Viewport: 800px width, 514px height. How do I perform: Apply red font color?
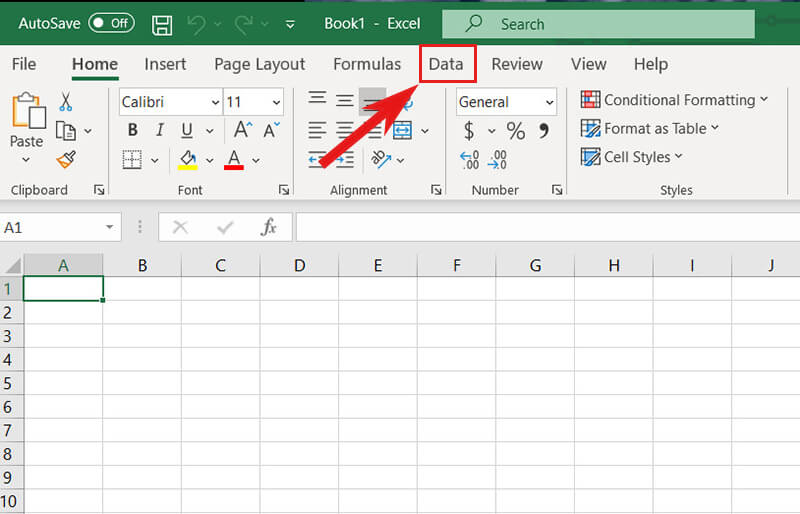pos(234,160)
